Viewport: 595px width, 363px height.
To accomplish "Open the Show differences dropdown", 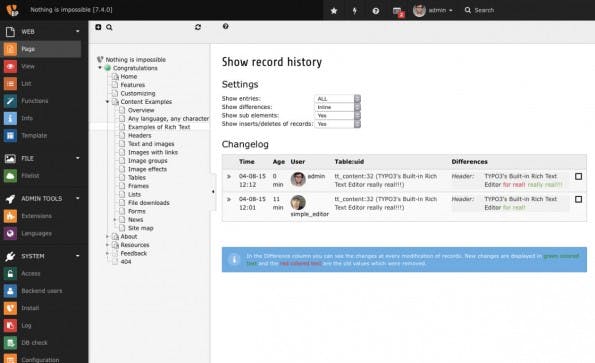I will (337, 107).
